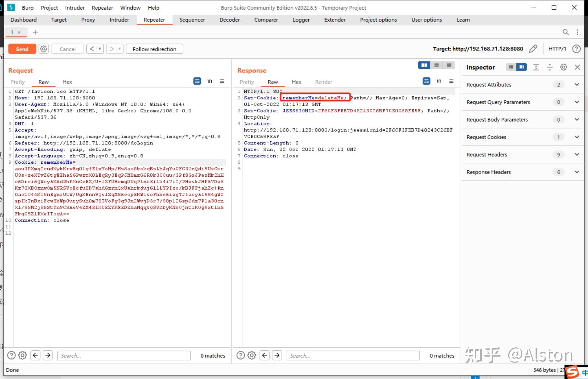The width and height of the screenshot is (588, 379).
Task: Collapse all Inspector sections
Action: pos(550,67)
